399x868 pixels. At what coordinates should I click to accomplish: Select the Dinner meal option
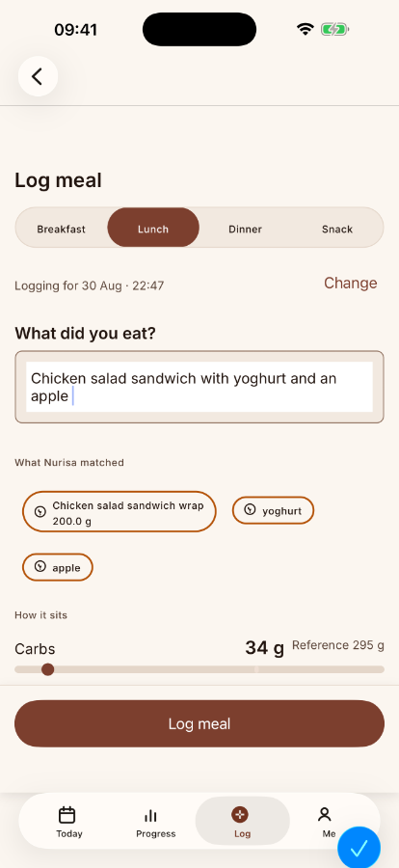click(245, 229)
